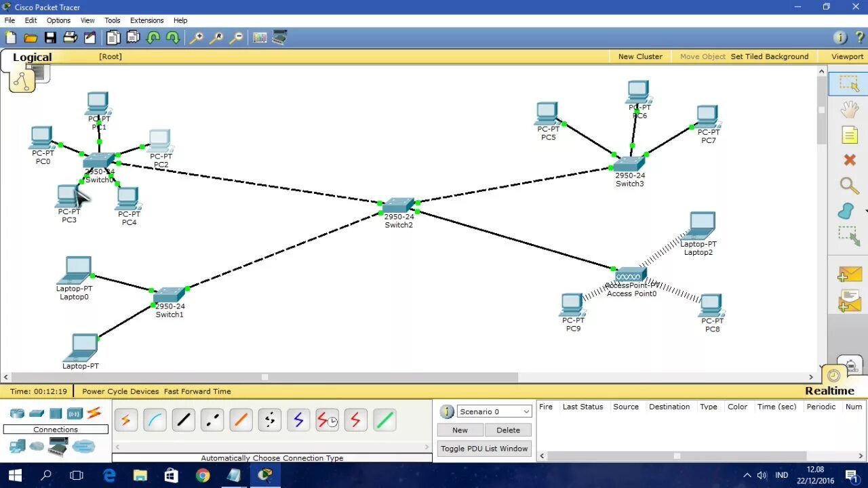Select the Resize Shape tool
This screenshot has height=488, width=868.
tap(848, 236)
